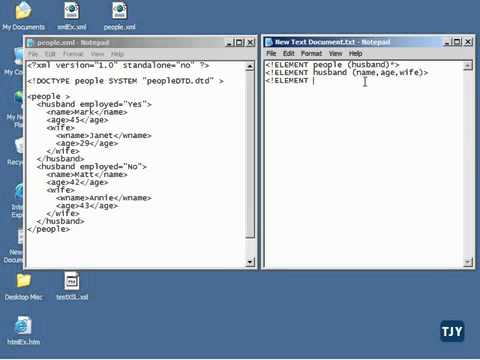The image size is (480, 360).
Task: Open File menu in people.xml Notepad window
Action: (x=33, y=54)
